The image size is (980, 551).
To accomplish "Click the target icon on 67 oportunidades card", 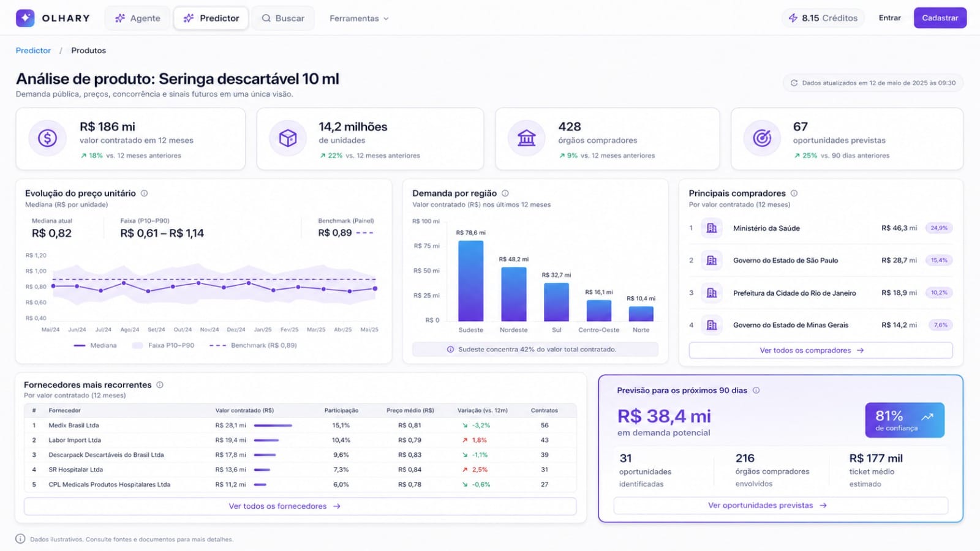I will point(762,138).
